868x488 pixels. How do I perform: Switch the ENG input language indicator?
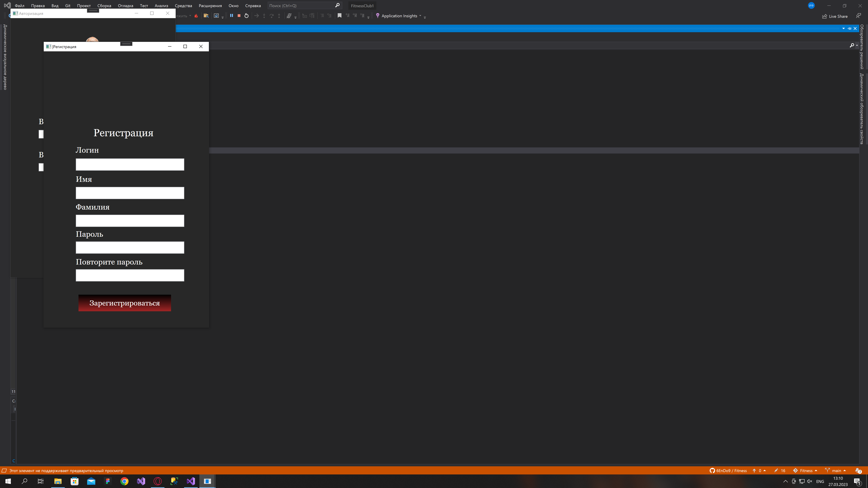click(820, 481)
